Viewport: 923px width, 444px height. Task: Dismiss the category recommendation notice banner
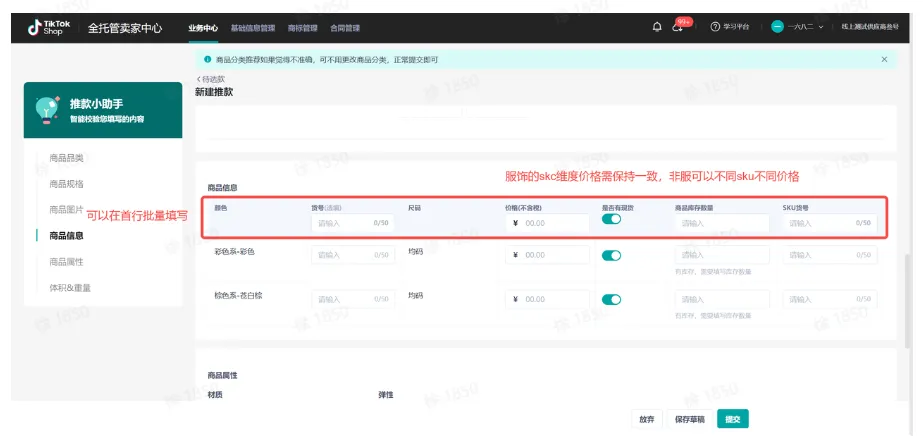pos(884,59)
